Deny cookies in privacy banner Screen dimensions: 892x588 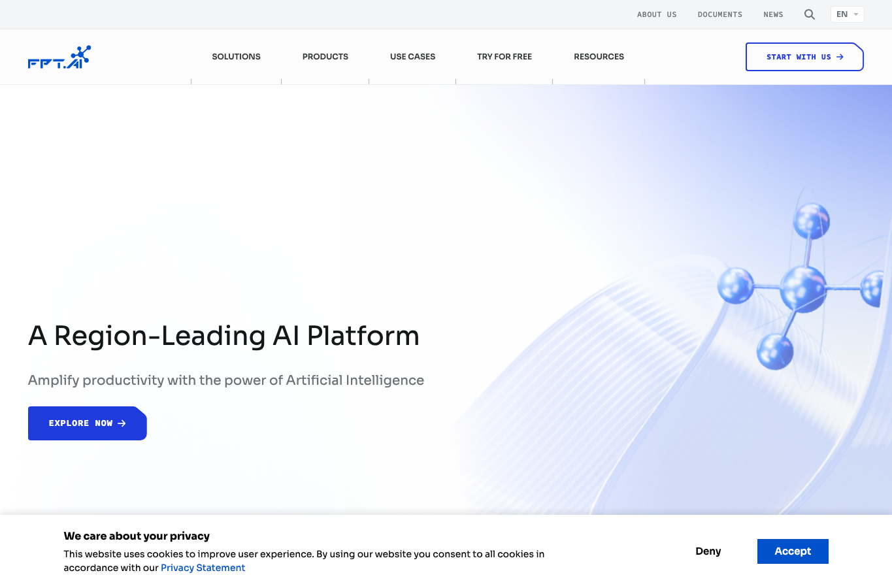pos(708,551)
